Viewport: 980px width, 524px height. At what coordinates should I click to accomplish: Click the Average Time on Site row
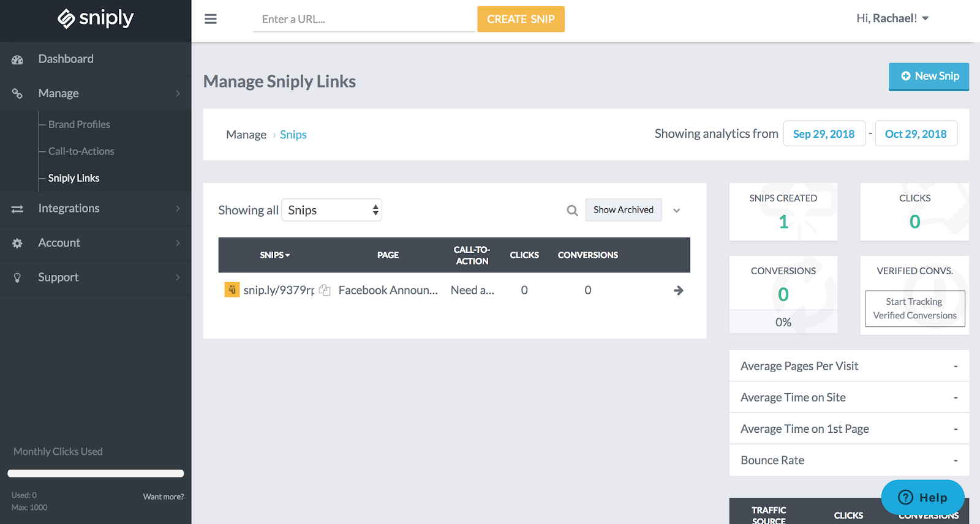[849, 397]
